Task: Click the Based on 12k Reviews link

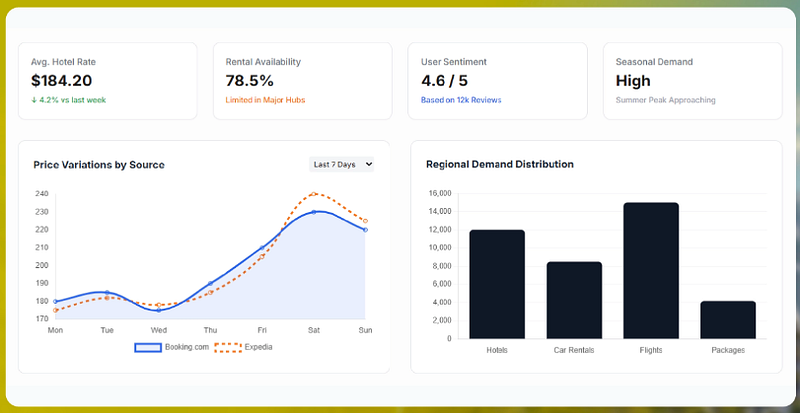Action: [461, 100]
